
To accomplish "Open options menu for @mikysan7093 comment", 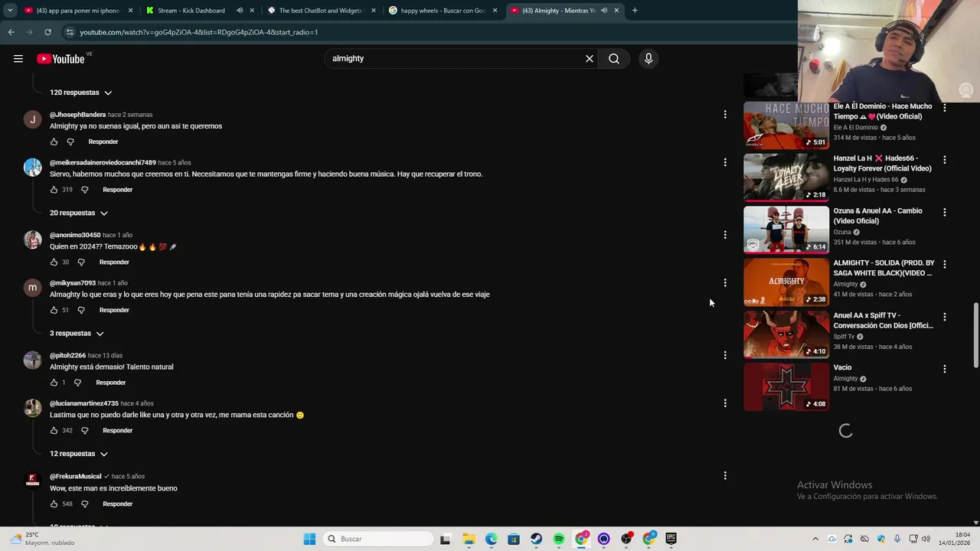I will click(725, 283).
